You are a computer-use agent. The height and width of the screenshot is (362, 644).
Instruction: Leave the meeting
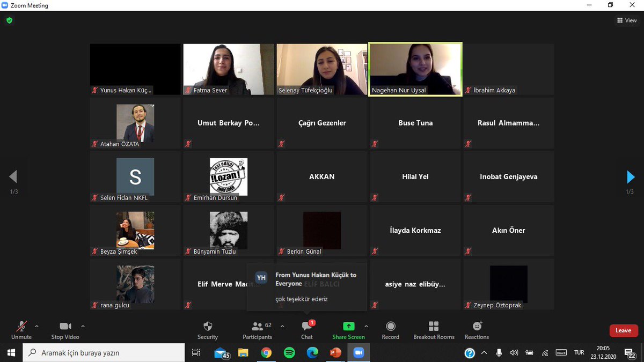coord(624,330)
